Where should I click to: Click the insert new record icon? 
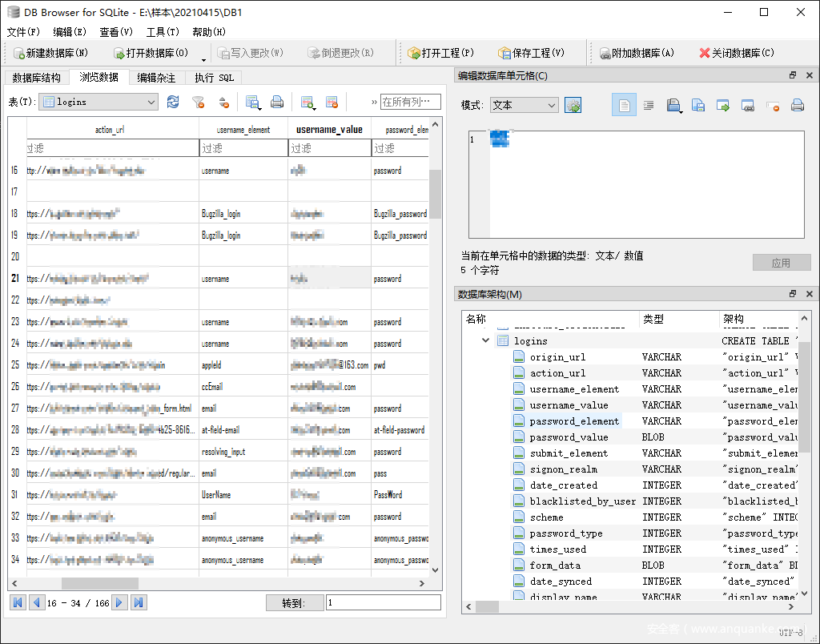tap(307, 102)
